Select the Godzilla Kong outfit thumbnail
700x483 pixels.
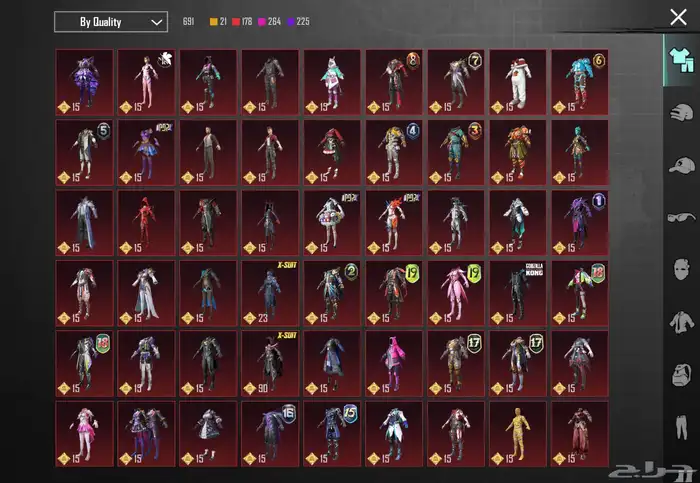(x=518, y=292)
